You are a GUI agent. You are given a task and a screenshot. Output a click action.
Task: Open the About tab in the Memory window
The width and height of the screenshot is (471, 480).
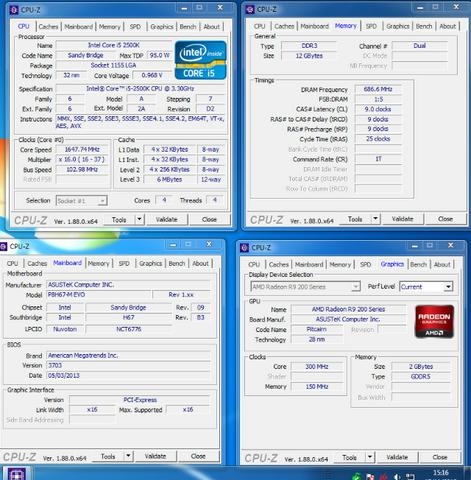coord(447,26)
